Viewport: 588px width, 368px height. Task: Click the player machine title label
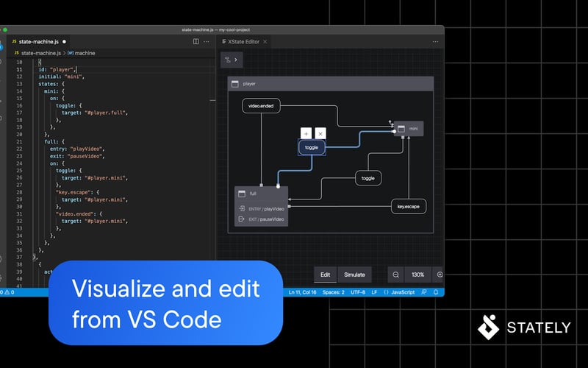point(249,84)
